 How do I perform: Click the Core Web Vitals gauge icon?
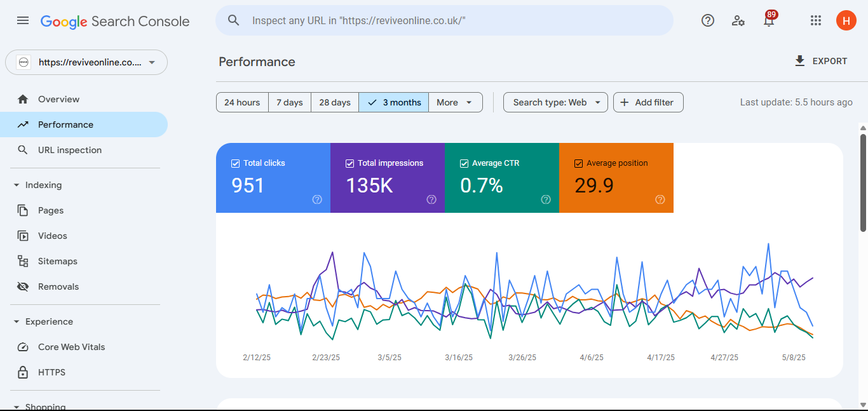click(23, 347)
